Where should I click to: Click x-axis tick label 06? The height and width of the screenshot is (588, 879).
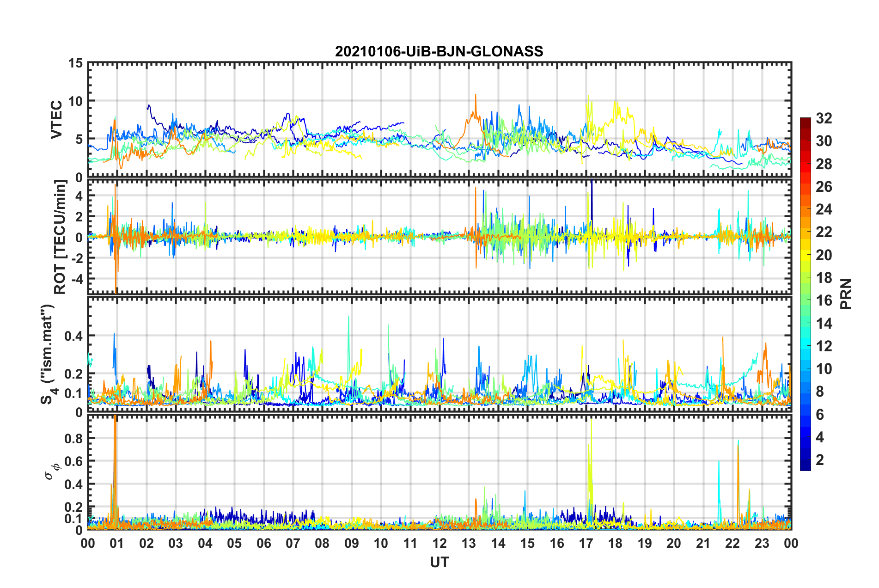(x=263, y=543)
